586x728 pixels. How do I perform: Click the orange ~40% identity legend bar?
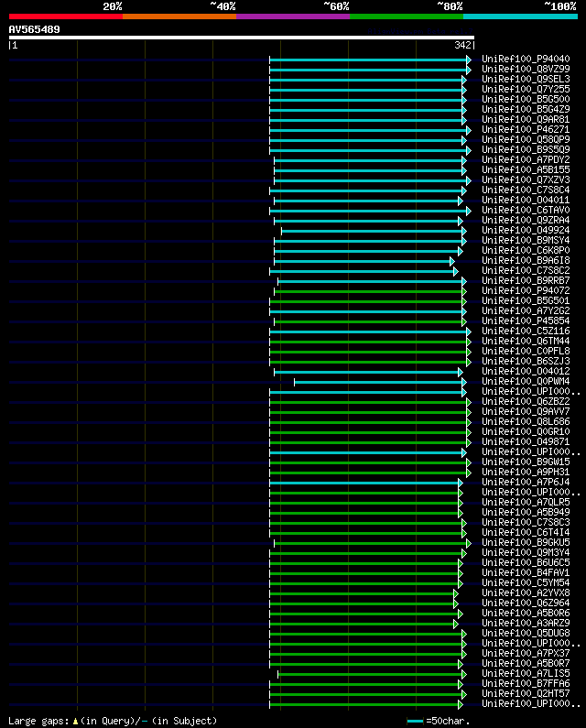pyautogui.click(x=179, y=16)
